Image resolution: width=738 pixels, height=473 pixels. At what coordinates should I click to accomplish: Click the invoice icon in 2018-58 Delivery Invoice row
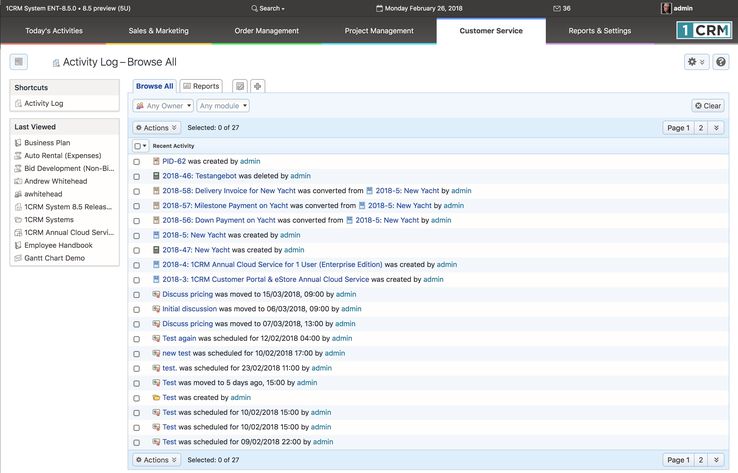point(156,191)
